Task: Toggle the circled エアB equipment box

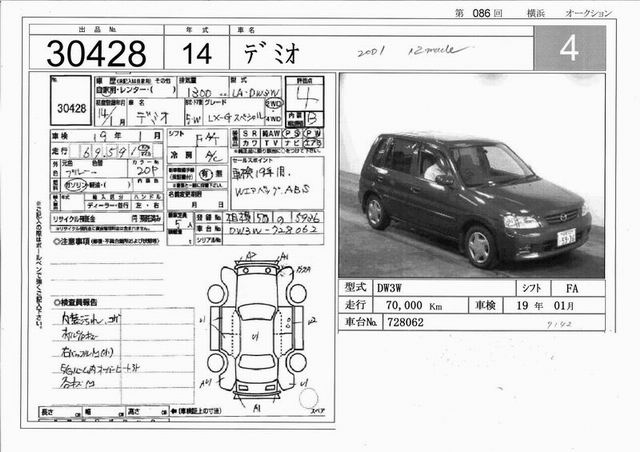Action: 313,143
